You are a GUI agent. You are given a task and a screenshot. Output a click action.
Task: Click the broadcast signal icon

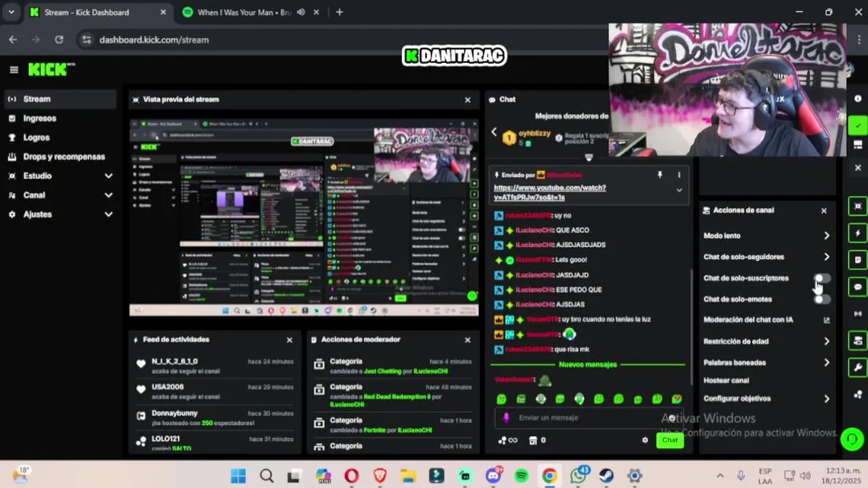(x=858, y=314)
